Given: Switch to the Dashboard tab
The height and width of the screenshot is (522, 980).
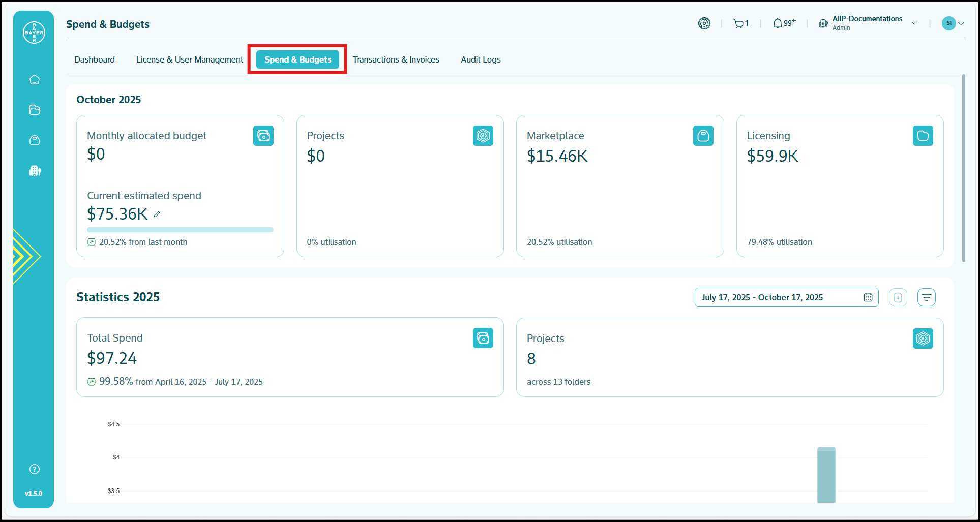Looking at the screenshot, I should click(95, 59).
